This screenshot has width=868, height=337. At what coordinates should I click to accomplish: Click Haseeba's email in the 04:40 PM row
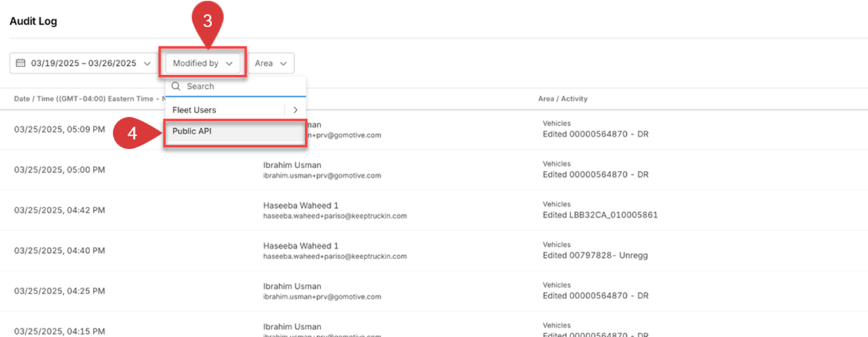tap(335, 256)
